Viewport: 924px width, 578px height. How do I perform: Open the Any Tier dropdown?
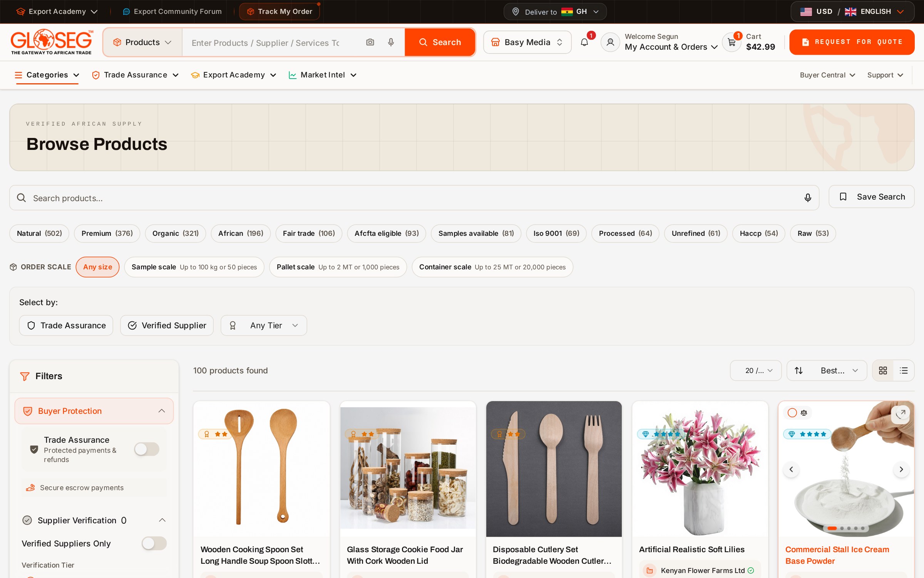click(x=264, y=326)
